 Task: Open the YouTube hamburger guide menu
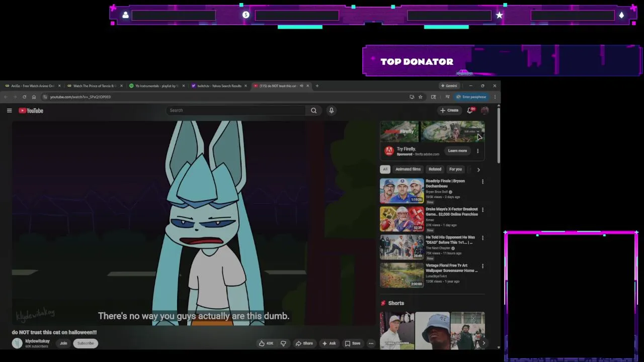pos(9,111)
